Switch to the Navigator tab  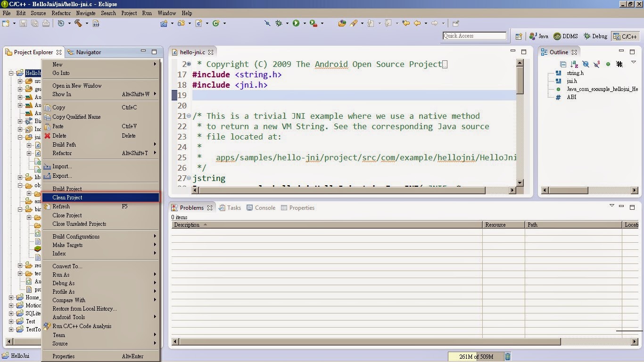[x=84, y=52]
